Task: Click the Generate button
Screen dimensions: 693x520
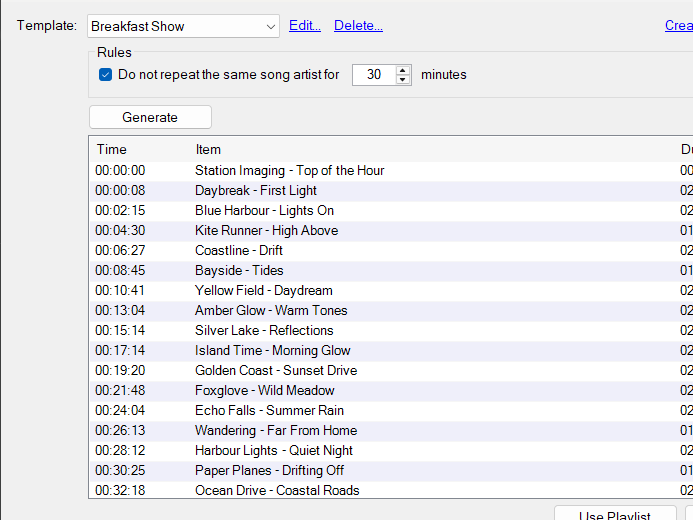Action: [150, 117]
